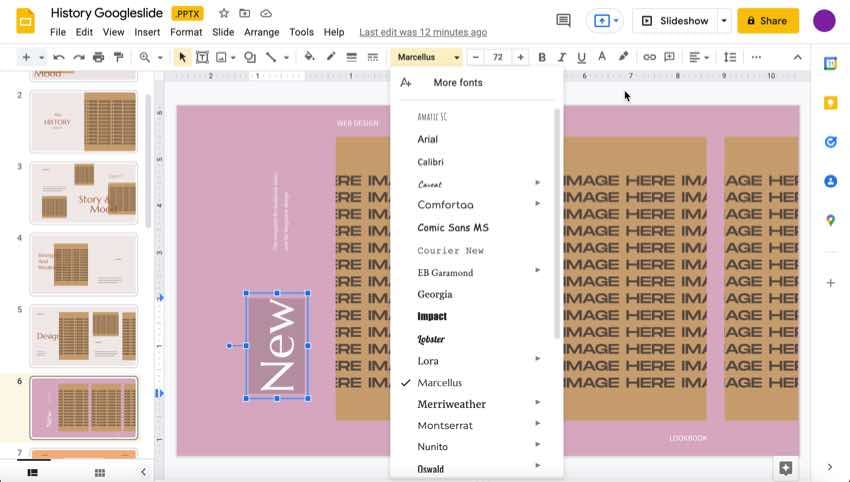This screenshot has height=482, width=850.
Task: Open Google Keep from side panel
Action: (830, 102)
